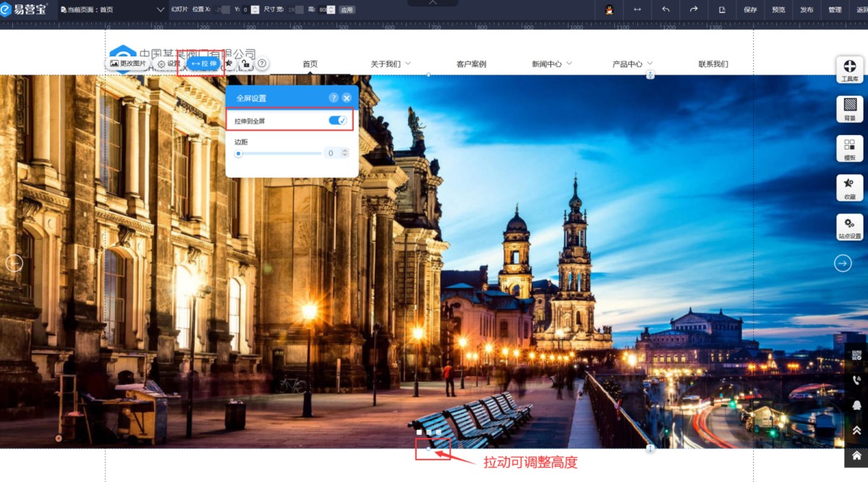Viewport: 868px width, 482px height.
Task: Click the undo arrow in top bar
Action: pyautogui.click(x=665, y=9)
